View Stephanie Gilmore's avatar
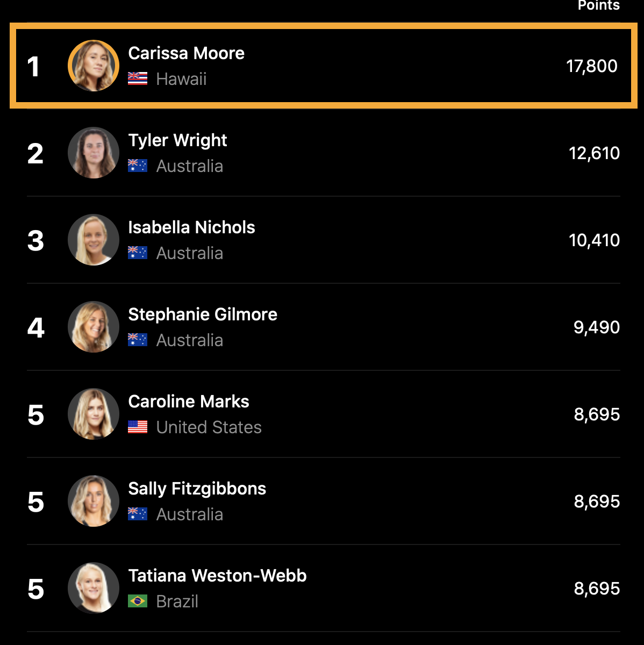 click(94, 327)
